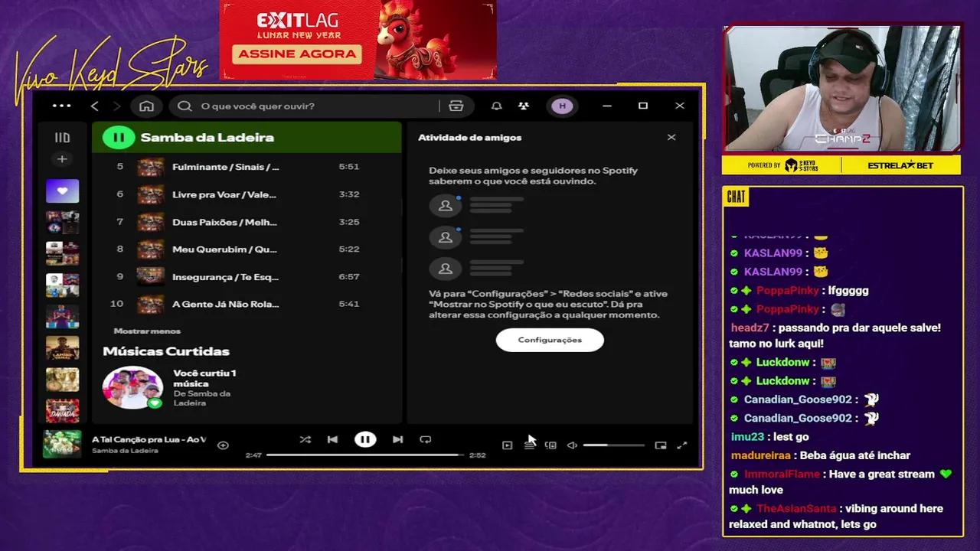The image size is (980, 551).
Task: Seek within the song progress bar
Action: click(x=365, y=455)
